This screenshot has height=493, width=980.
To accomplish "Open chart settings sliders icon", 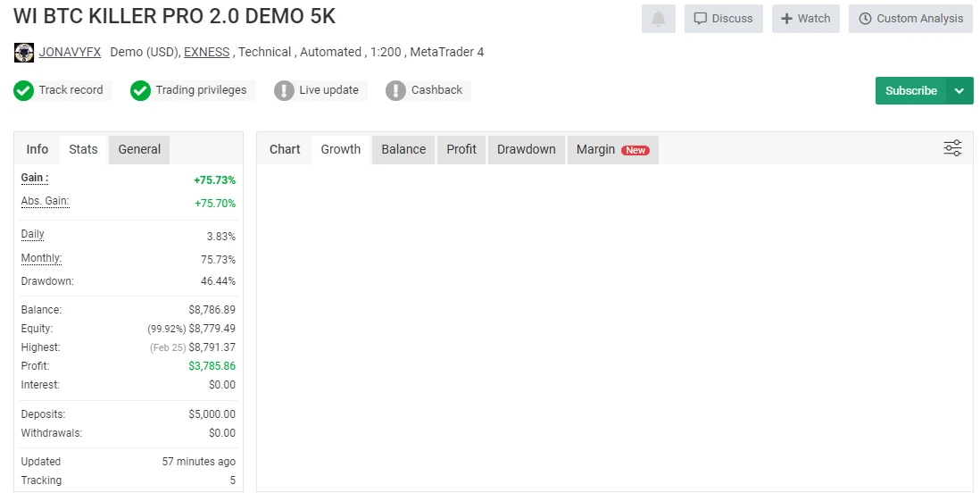I will [952, 148].
